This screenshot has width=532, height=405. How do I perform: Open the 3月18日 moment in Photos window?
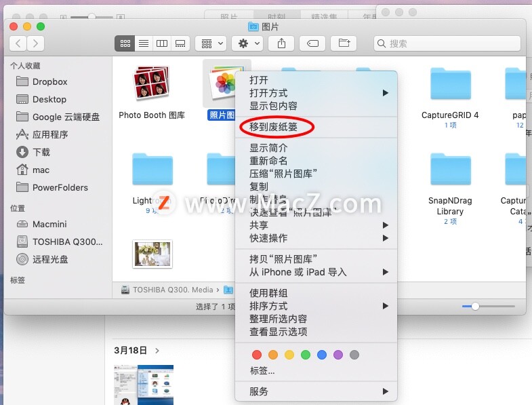coord(136,350)
